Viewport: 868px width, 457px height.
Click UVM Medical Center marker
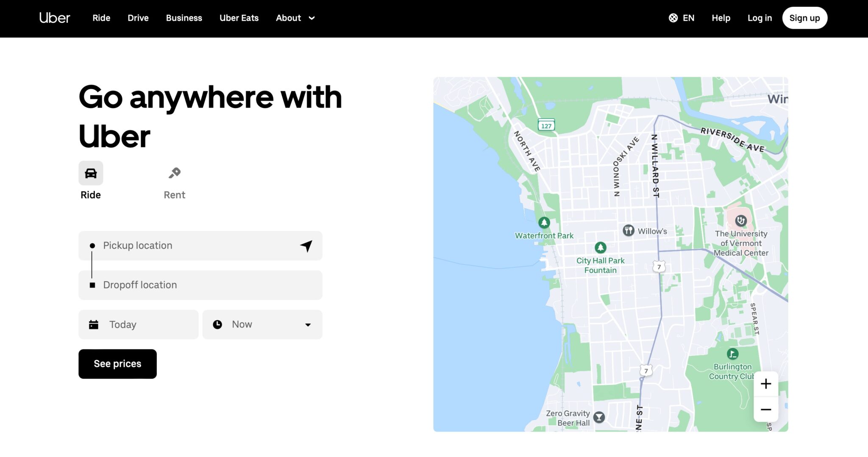click(741, 221)
